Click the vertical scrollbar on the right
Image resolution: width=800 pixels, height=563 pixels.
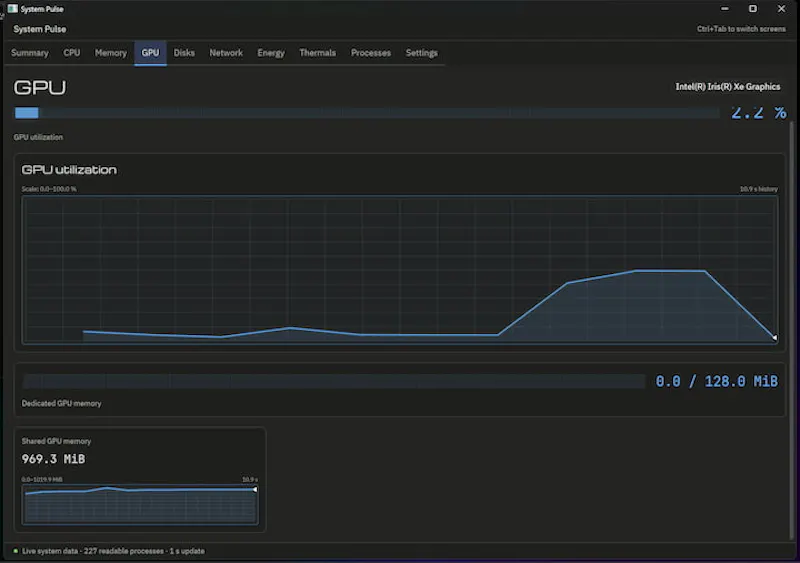792,330
